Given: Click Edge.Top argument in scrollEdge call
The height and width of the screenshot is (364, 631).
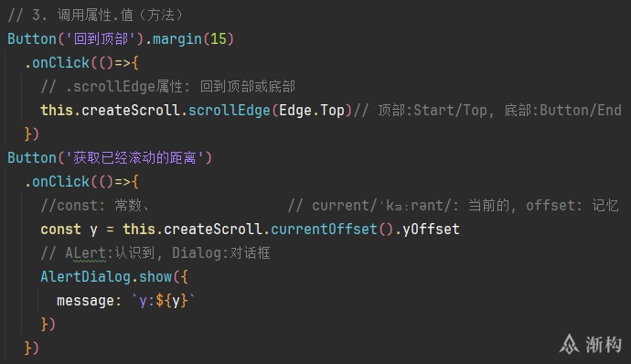Looking at the screenshot, I should click(x=312, y=111).
